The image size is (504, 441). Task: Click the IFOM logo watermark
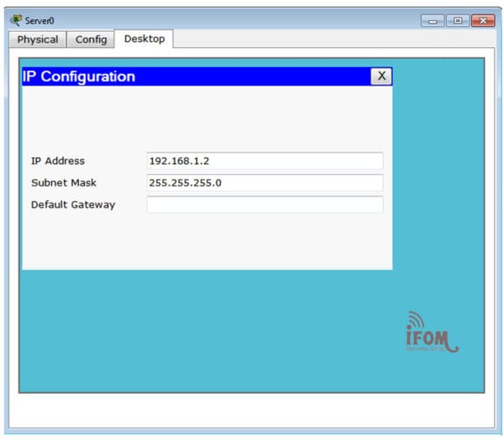(x=432, y=339)
